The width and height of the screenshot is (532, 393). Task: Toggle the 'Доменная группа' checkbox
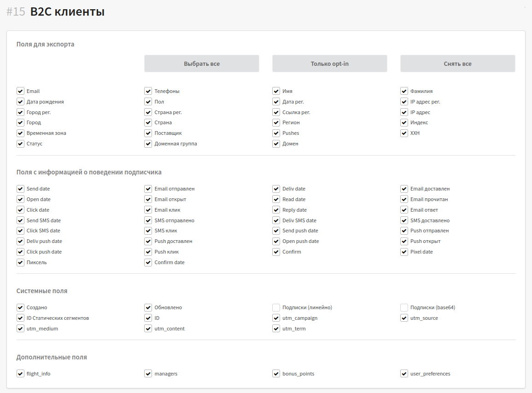[148, 144]
